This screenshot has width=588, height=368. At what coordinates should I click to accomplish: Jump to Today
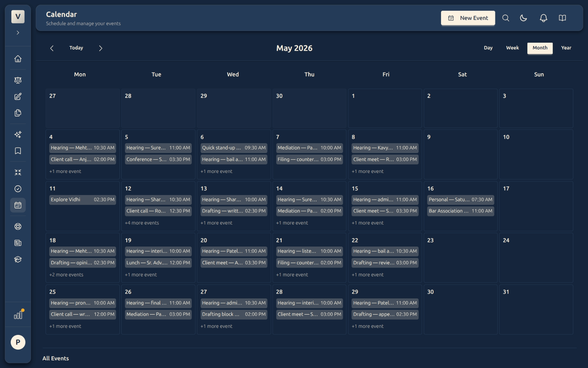point(76,48)
